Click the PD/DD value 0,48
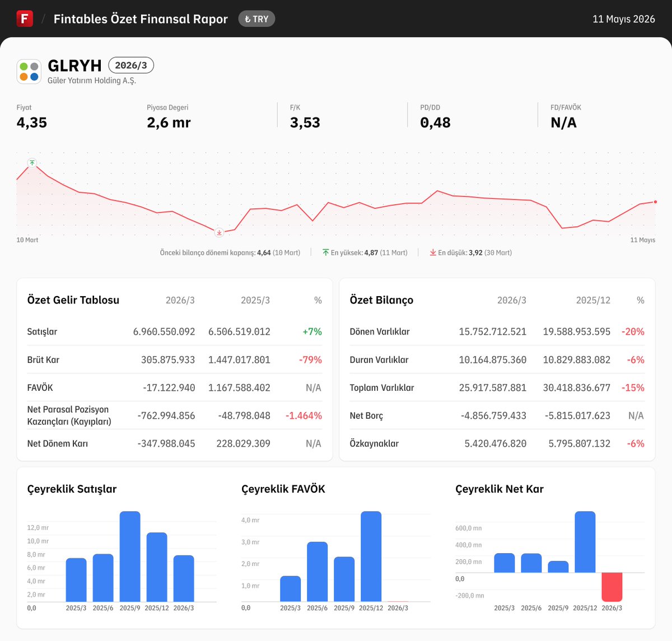The height and width of the screenshot is (641, 672). pyautogui.click(x=435, y=123)
